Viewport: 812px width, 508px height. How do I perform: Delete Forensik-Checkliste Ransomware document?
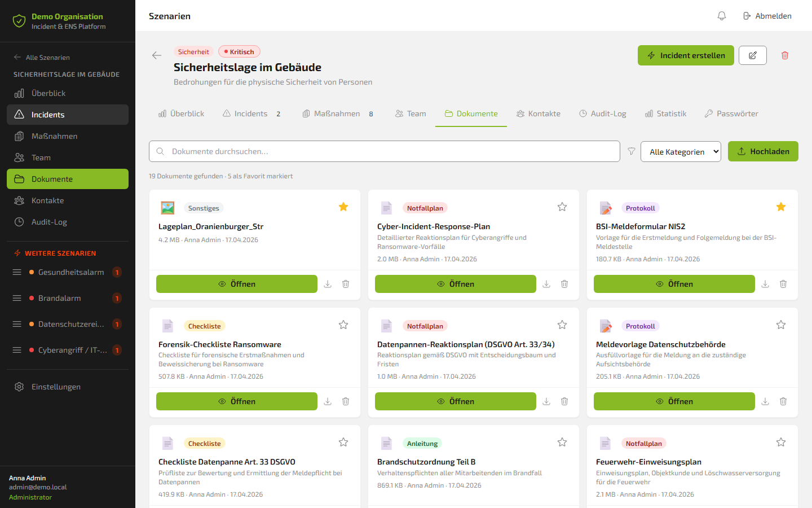(346, 401)
